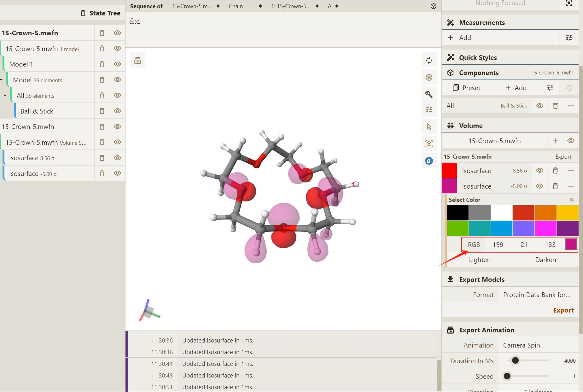Delete the Ball & Stick tree entry
583x392 pixels.
[x=102, y=111]
